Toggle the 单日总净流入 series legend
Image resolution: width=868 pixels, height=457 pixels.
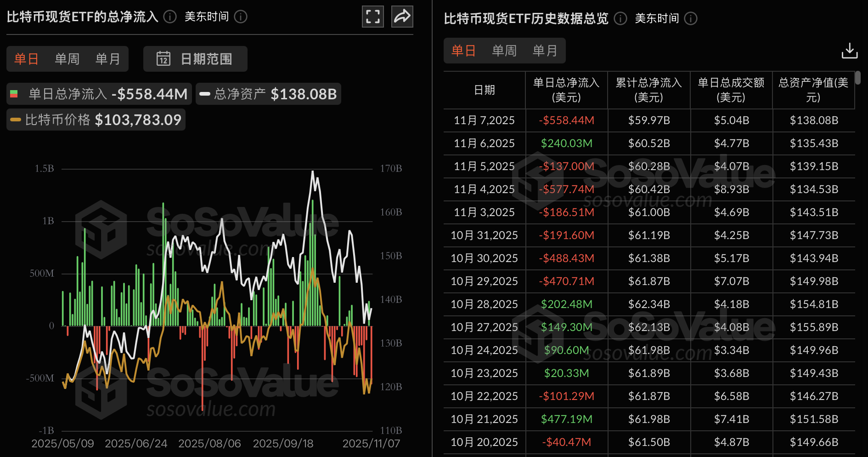click(98, 93)
